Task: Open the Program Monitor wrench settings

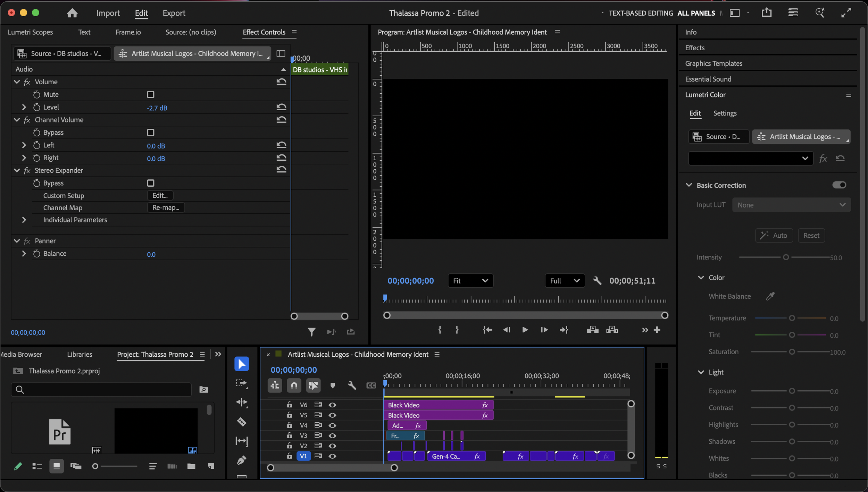Action: tap(597, 281)
